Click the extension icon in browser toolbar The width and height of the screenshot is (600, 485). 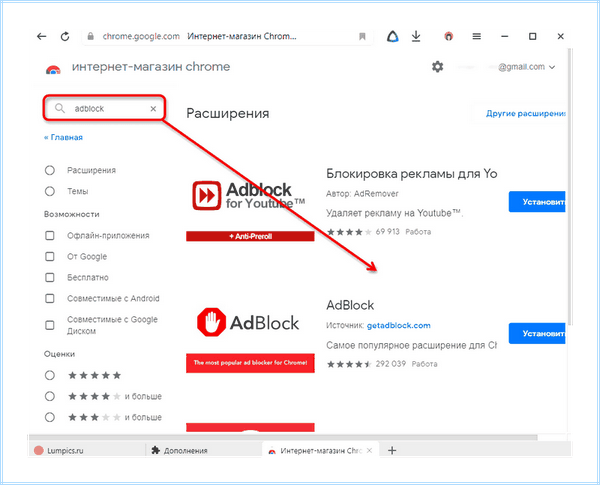point(448,36)
